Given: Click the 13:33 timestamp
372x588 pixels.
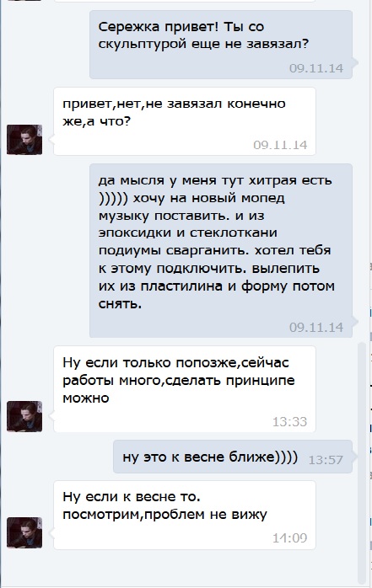Looking at the screenshot, I should (290, 421).
